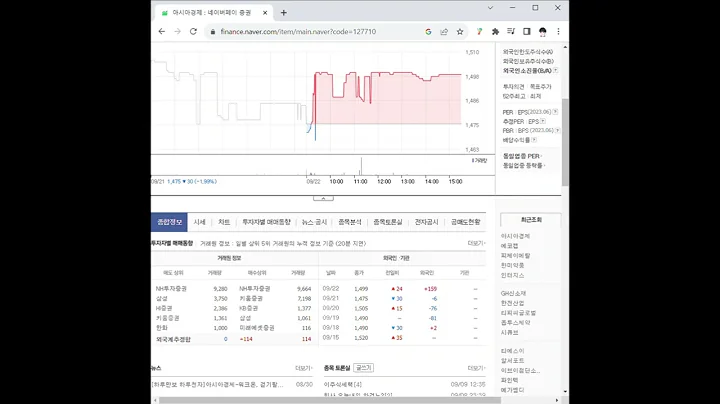Open the 종목분석 tab

click(x=350, y=222)
